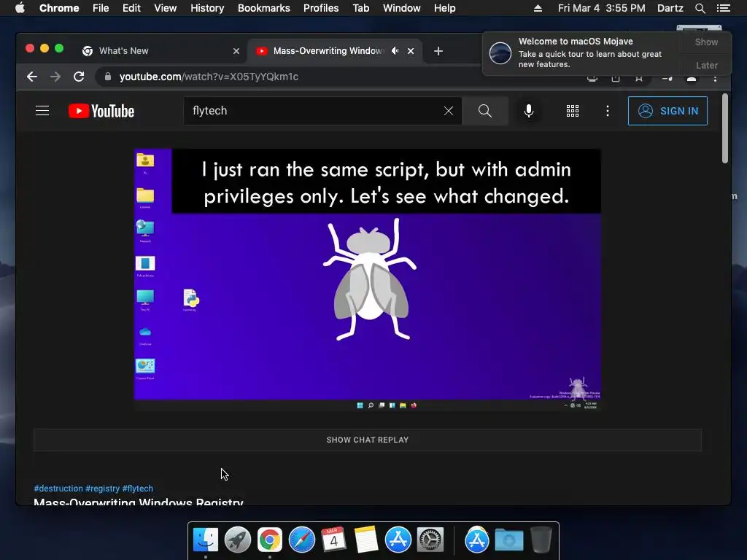This screenshot has height=560, width=747.
Task: Go to YouTube home via logo
Action: tap(101, 111)
